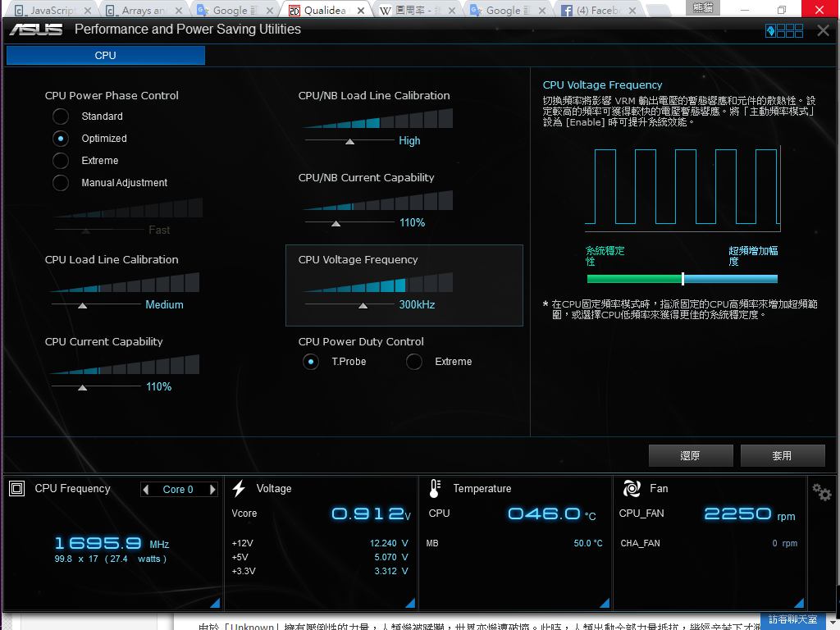The width and height of the screenshot is (840, 630).
Task: Switch to next core with right arrow
Action: point(212,490)
